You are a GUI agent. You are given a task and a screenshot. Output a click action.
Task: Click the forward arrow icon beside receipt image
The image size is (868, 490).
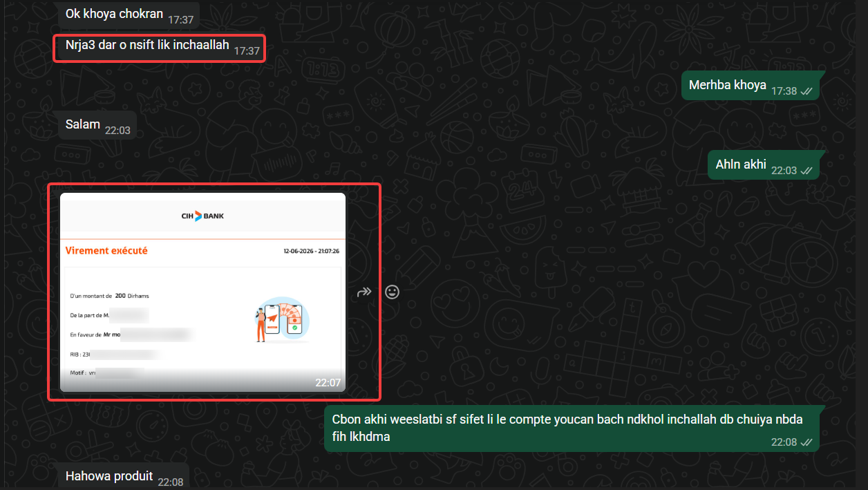364,292
